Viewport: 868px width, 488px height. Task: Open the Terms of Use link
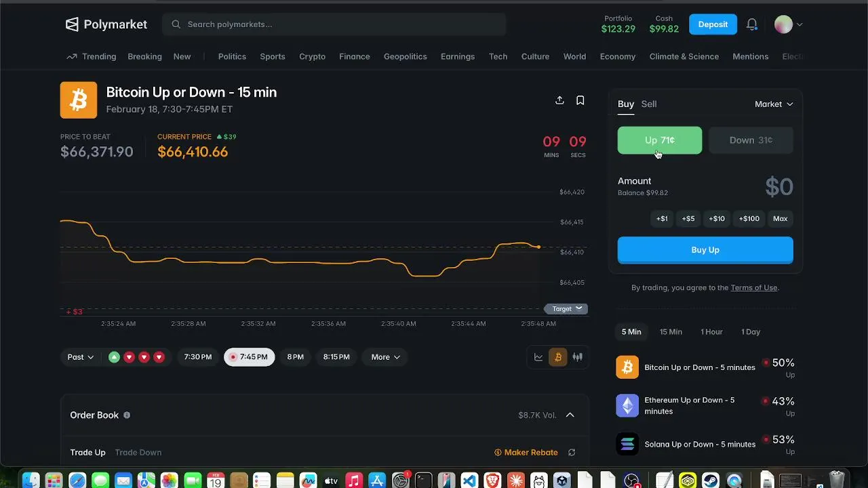(754, 287)
